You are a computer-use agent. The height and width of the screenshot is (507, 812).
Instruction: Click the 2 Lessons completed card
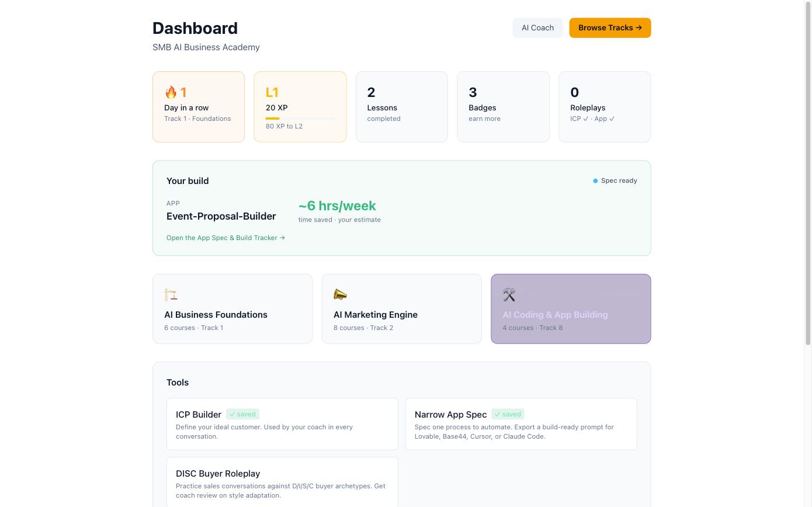tap(402, 107)
